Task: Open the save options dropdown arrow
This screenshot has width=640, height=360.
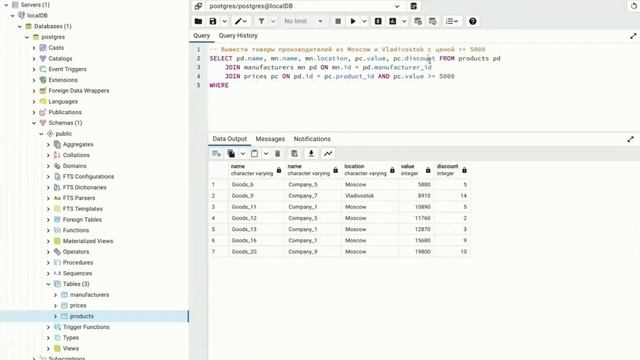Action: 224,21
